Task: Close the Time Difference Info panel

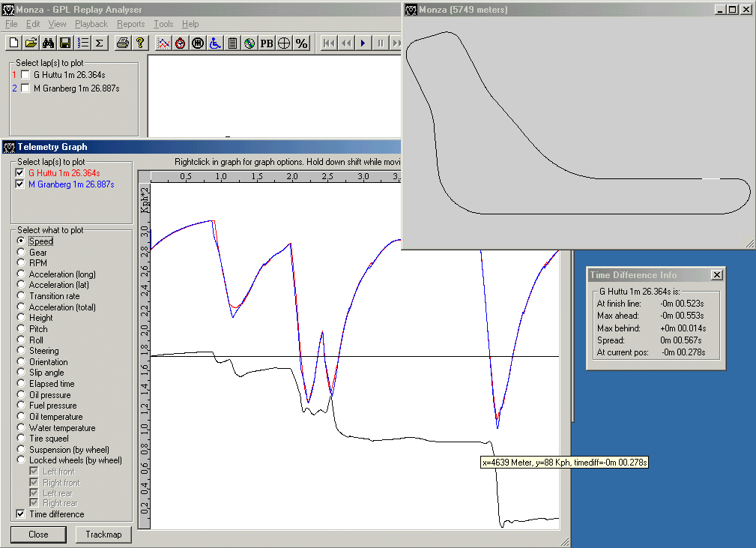Action: click(716, 275)
